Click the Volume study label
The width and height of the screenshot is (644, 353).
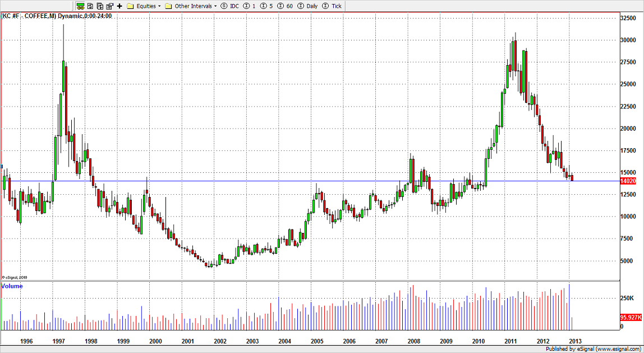coord(12,286)
